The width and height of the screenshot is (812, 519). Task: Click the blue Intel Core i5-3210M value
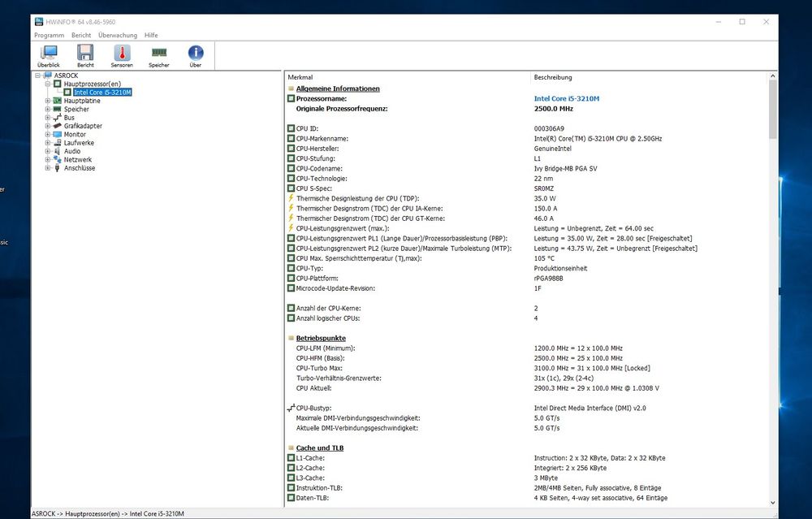[567, 98]
